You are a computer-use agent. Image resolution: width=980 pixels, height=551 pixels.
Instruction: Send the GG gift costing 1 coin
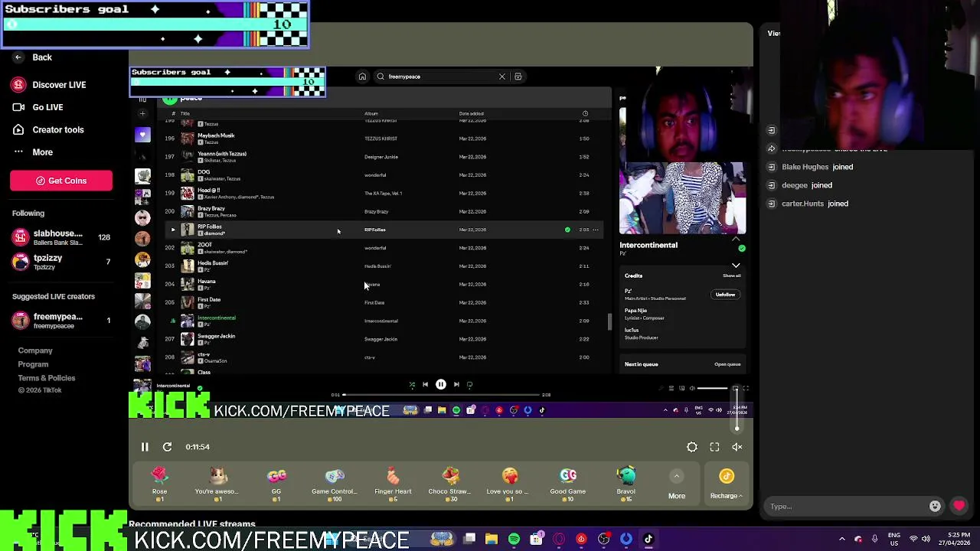click(276, 484)
